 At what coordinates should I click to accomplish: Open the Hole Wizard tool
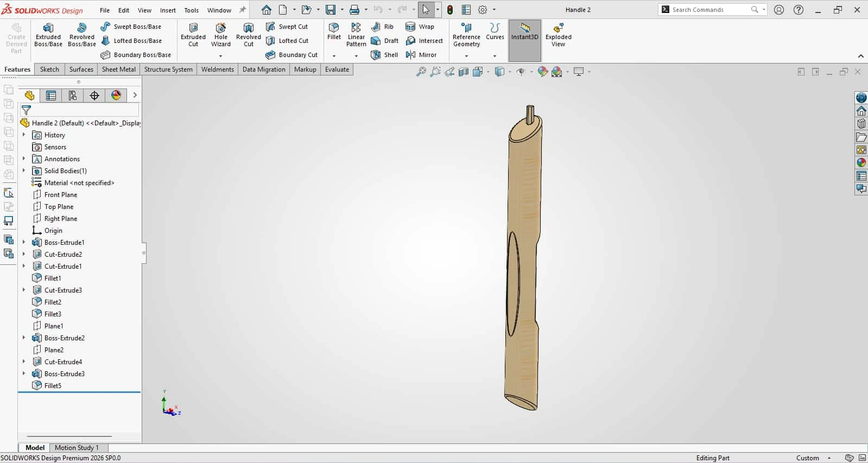[x=221, y=35]
